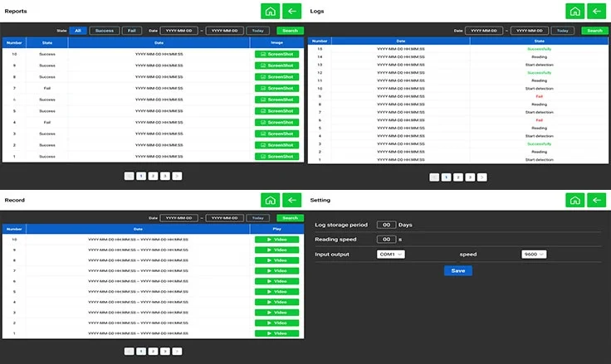611x364 pixels.
Task: Play the Video for record number 1
Action: pyautogui.click(x=276, y=333)
